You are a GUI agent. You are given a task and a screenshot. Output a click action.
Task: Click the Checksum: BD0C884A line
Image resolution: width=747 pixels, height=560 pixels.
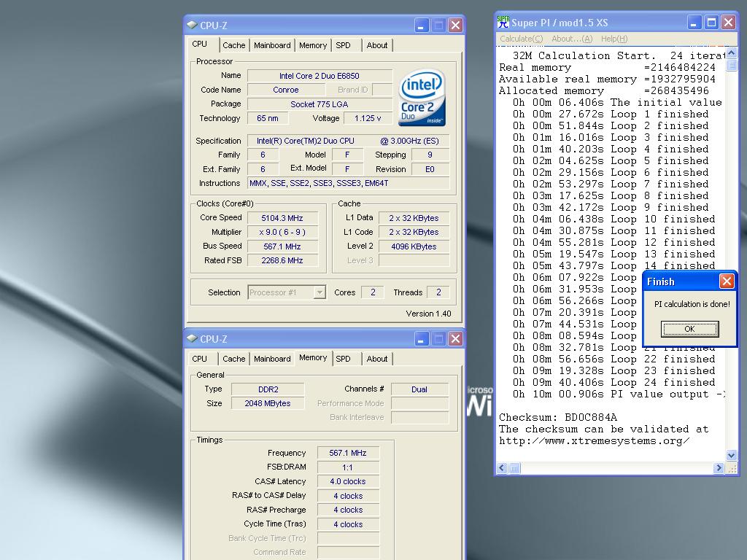point(558,418)
